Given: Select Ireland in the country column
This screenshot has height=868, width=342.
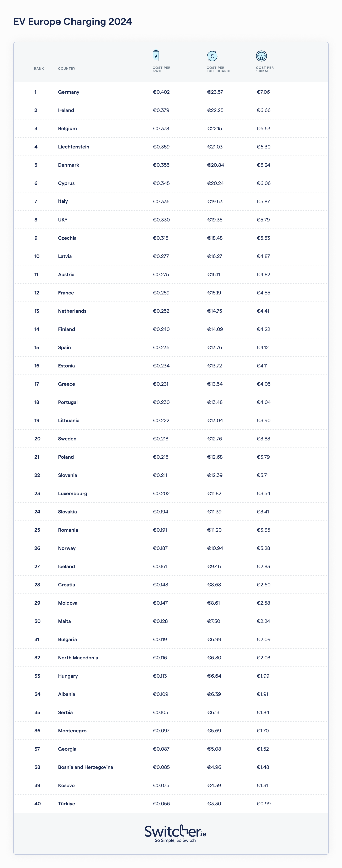Looking at the screenshot, I should (x=66, y=110).
